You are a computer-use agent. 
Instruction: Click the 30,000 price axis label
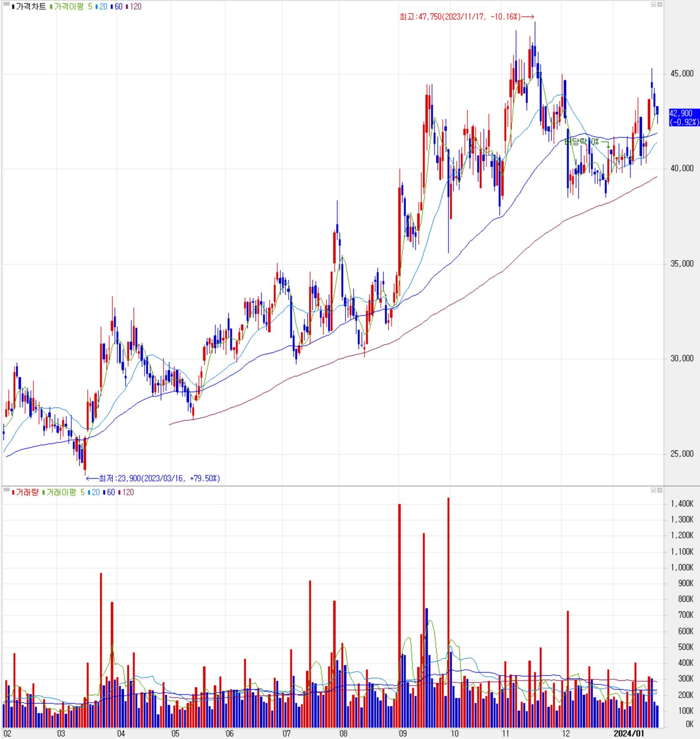tap(682, 358)
